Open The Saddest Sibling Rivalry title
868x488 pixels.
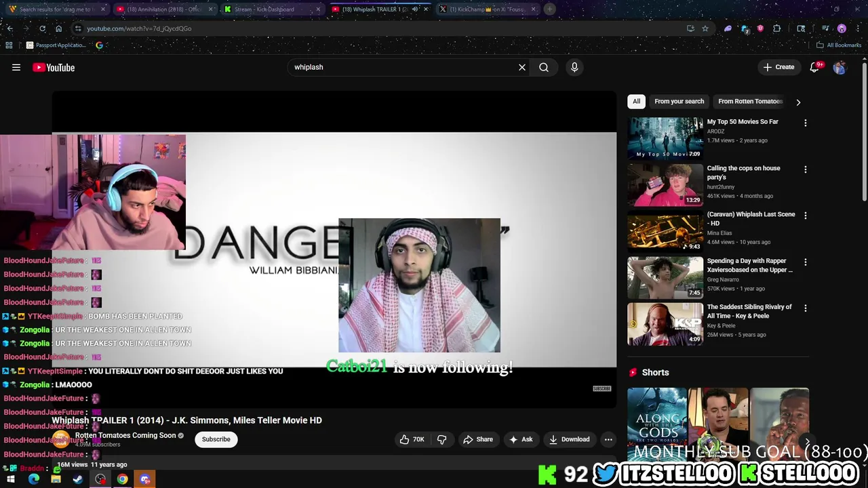click(749, 311)
